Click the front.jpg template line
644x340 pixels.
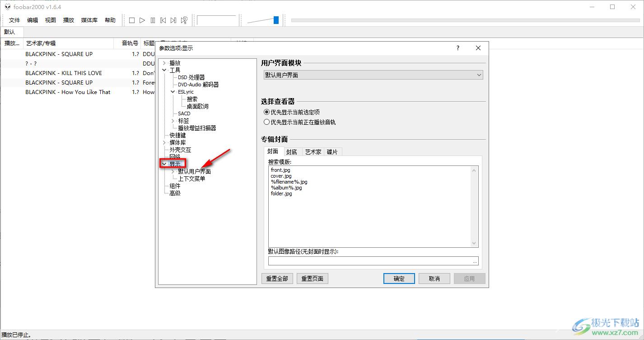280,170
